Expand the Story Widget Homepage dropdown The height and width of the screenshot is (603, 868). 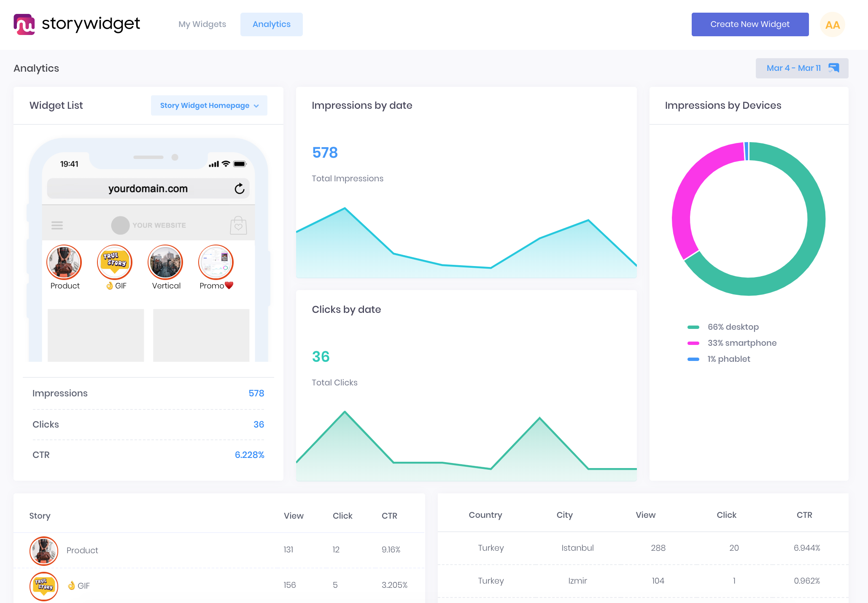205,105
